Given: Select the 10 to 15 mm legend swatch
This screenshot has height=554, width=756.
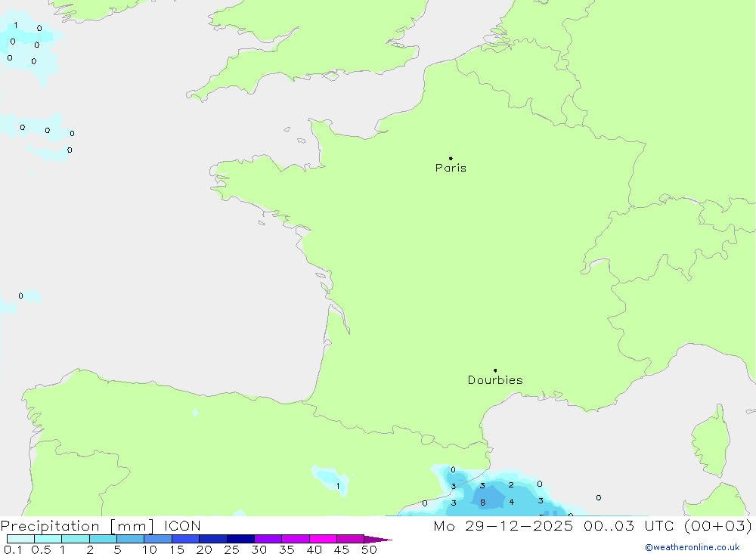Looking at the screenshot, I should 158,539.
